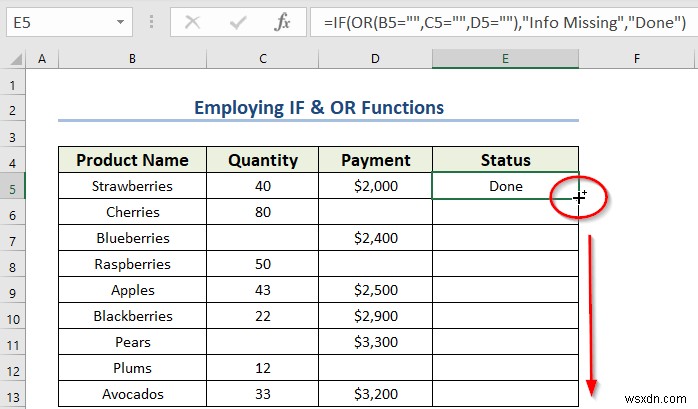Select column A header
This screenshot has height=409, width=698.
click(x=42, y=59)
